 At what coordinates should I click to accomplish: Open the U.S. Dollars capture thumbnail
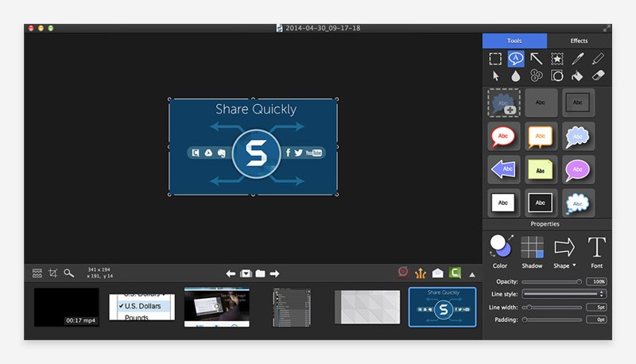click(142, 308)
